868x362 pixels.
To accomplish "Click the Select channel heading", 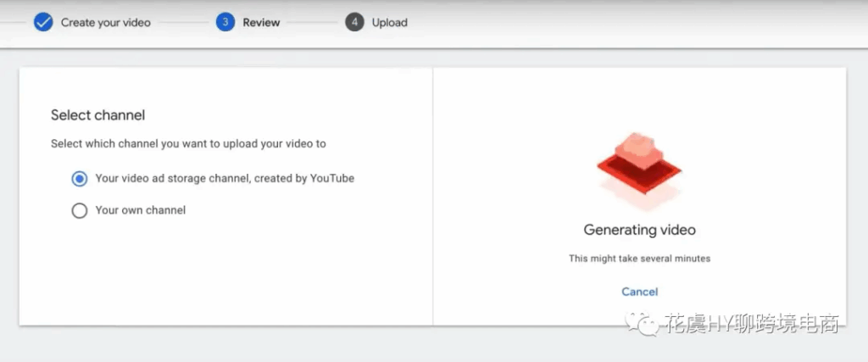I will pyautogui.click(x=97, y=115).
